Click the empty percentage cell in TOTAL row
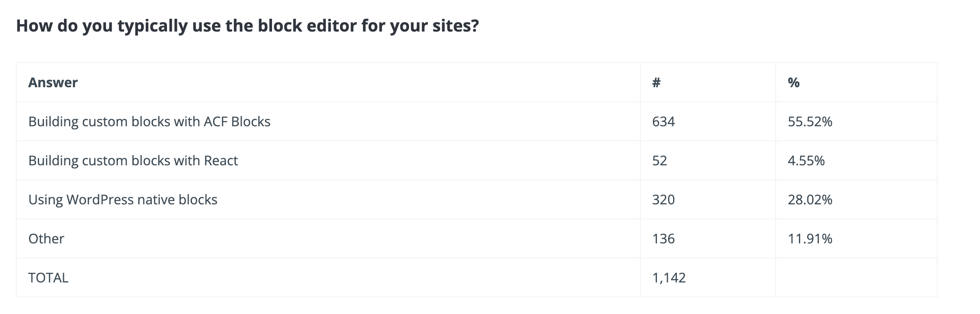The width and height of the screenshot is (980, 314). tap(856, 278)
